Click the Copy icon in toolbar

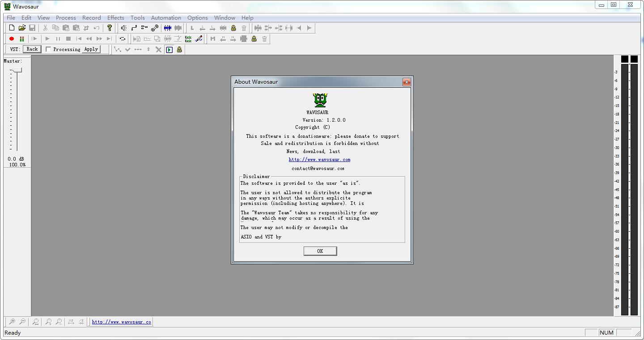55,28
